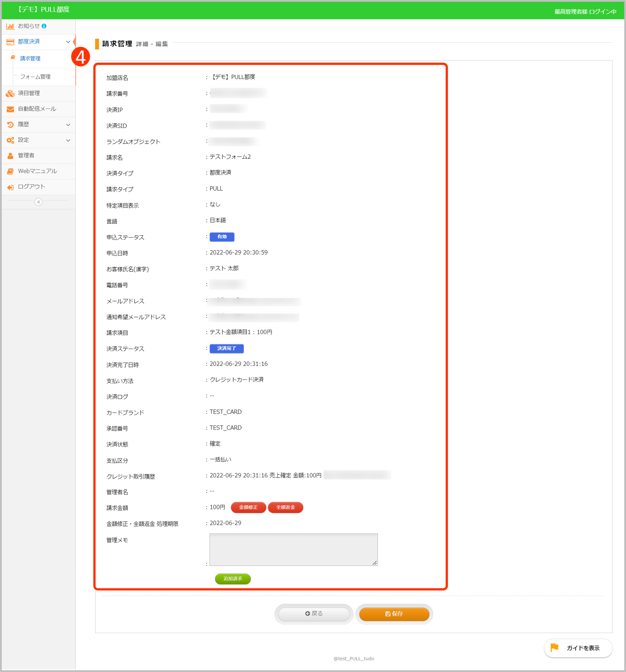Expand the 設定 menu chevron

click(x=68, y=140)
